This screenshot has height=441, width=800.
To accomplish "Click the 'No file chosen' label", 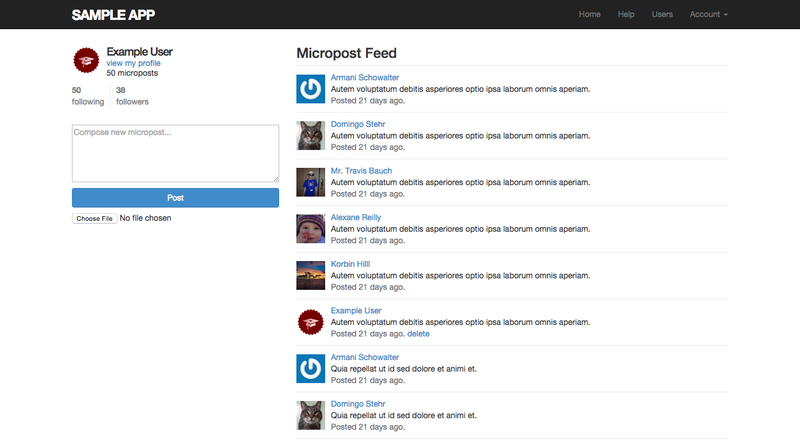I will point(145,218).
